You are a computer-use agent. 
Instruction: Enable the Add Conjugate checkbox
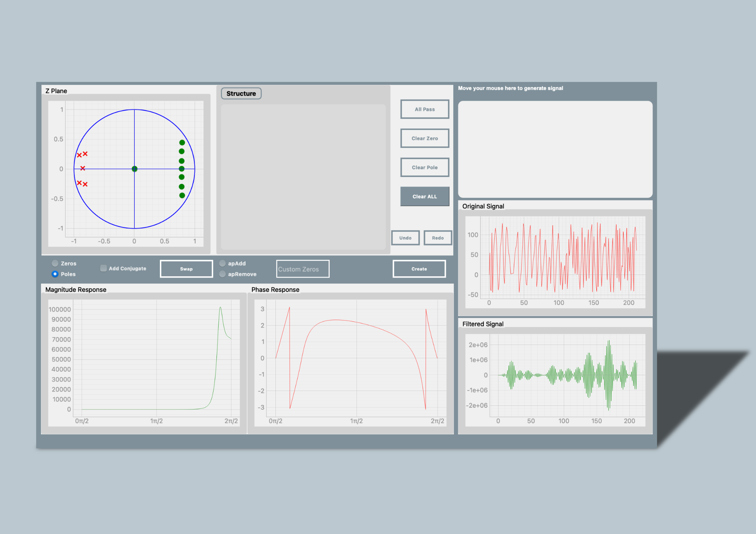point(103,268)
